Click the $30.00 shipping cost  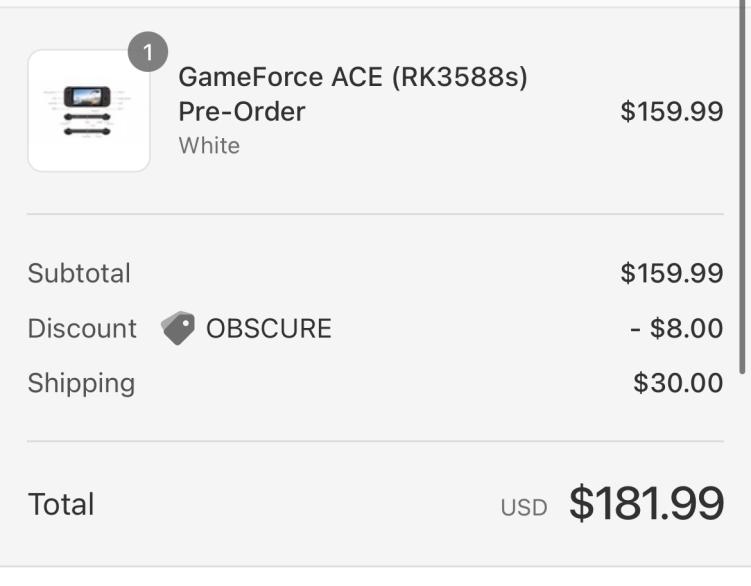pyautogui.click(x=678, y=383)
